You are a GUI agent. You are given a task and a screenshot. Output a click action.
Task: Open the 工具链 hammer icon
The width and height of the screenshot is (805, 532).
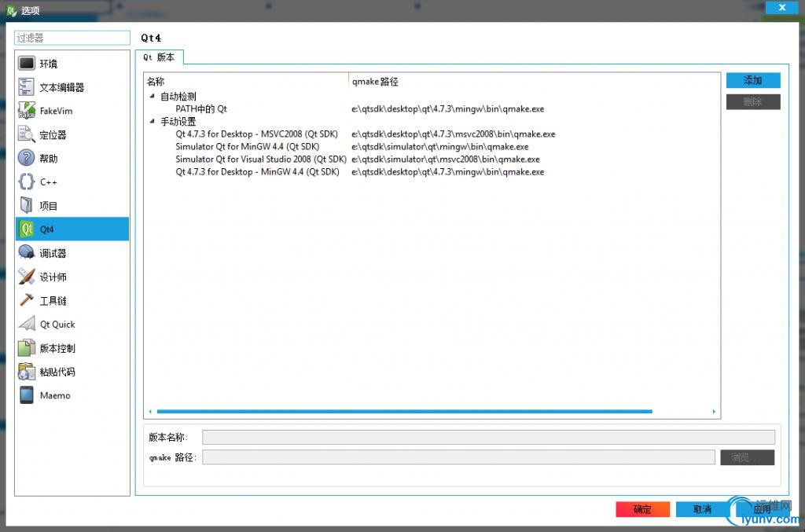(x=26, y=300)
